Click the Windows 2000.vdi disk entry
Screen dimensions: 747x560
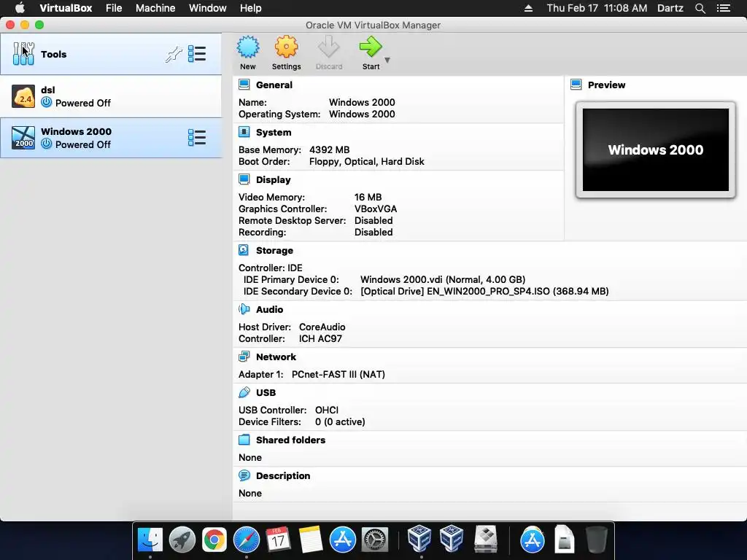[x=443, y=279]
